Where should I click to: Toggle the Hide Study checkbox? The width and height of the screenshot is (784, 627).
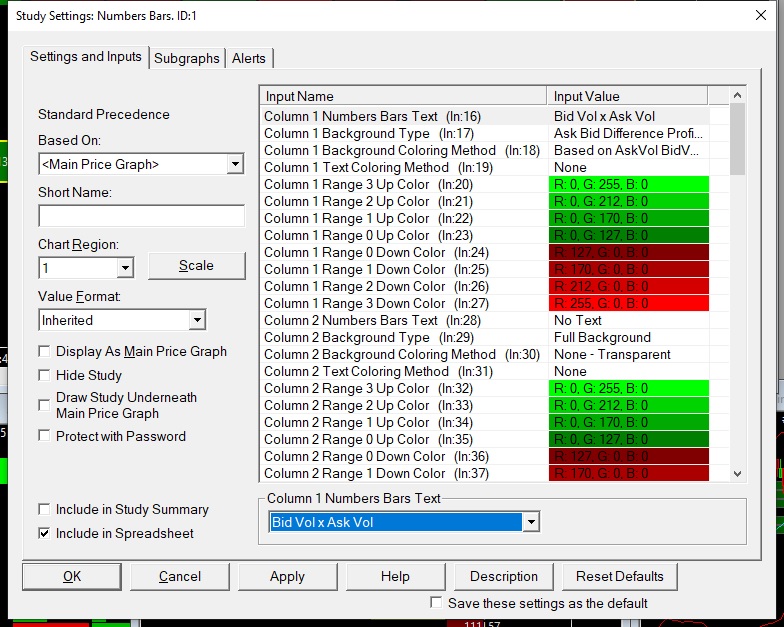44,376
